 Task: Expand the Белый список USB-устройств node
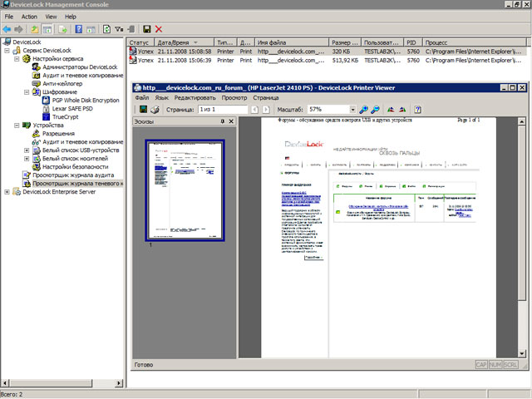coord(27,150)
